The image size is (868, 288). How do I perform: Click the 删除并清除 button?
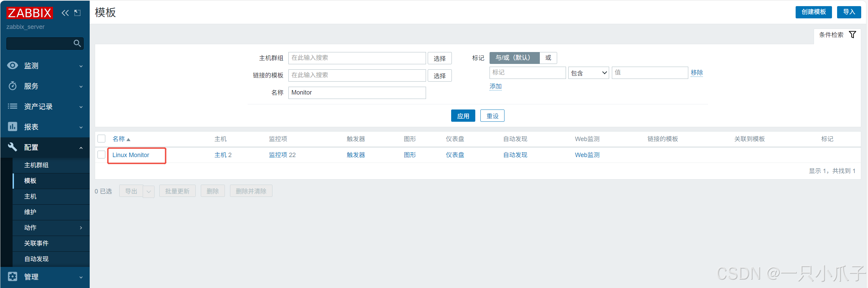[x=251, y=191]
